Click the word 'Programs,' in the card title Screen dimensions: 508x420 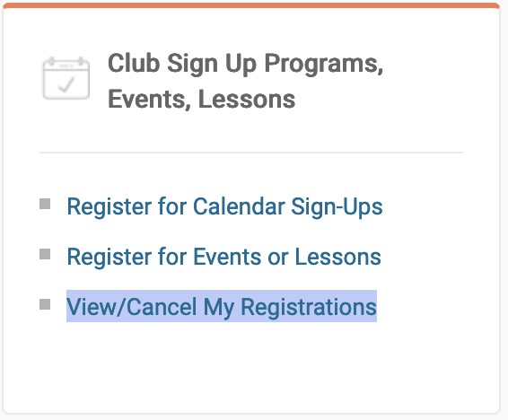tap(324, 64)
